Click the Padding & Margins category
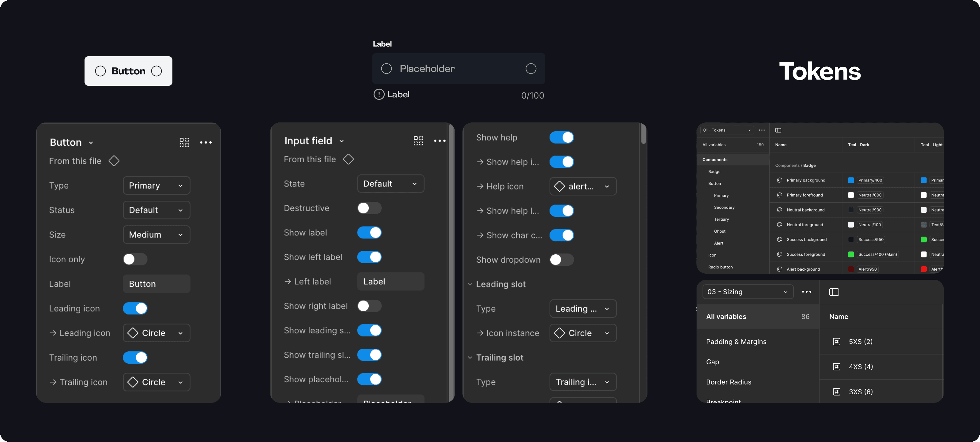The image size is (980, 442). [x=736, y=342]
